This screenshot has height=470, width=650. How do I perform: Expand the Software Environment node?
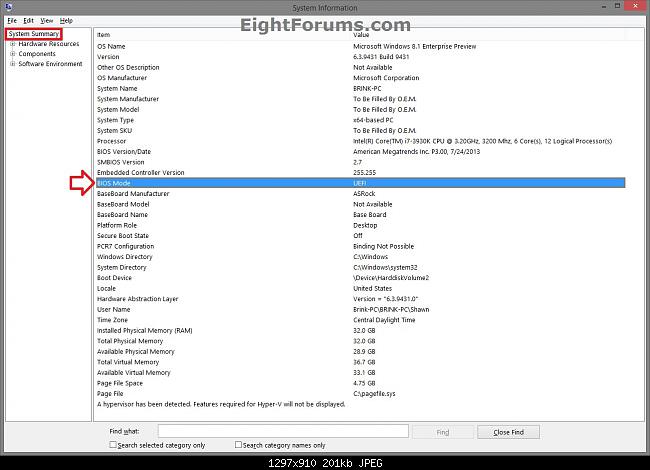pyautogui.click(x=12, y=63)
